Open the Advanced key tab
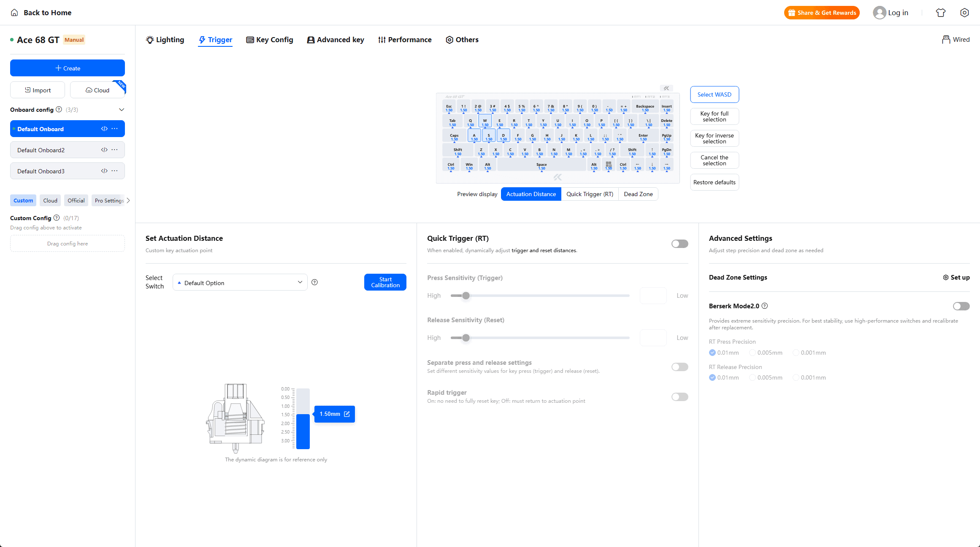 point(336,40)
